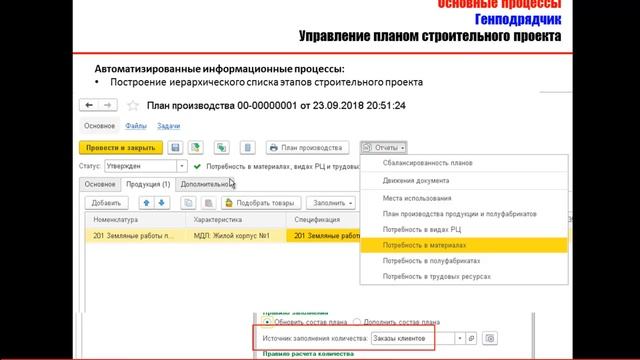Choose Потребность в видах РЦ entry

tap(464, 229)
